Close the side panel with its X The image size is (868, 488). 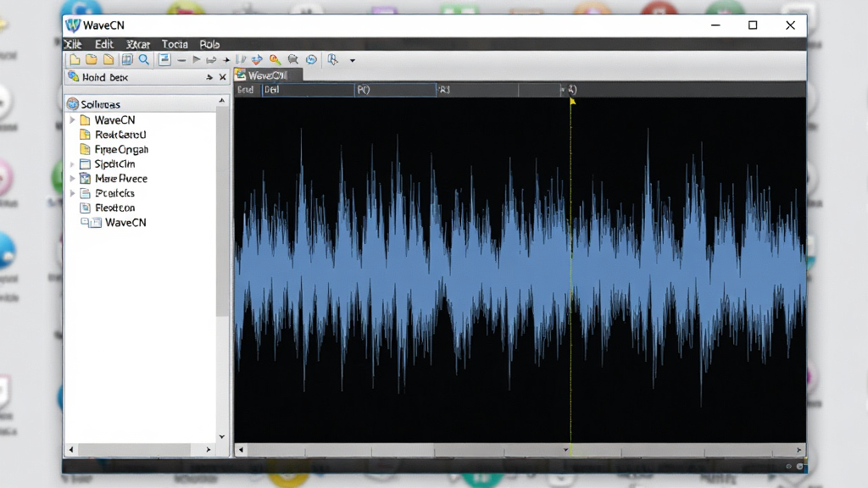pyautogui.click(x=223, y=77)
